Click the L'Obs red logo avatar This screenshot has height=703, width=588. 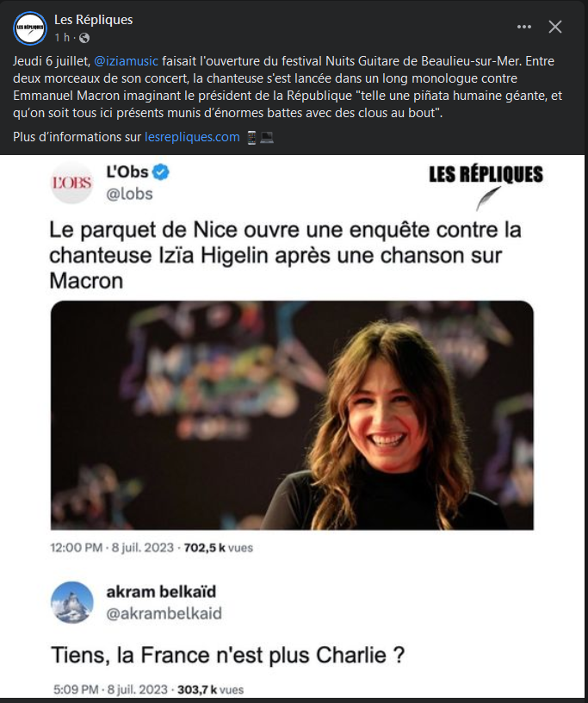click(71, 183)
